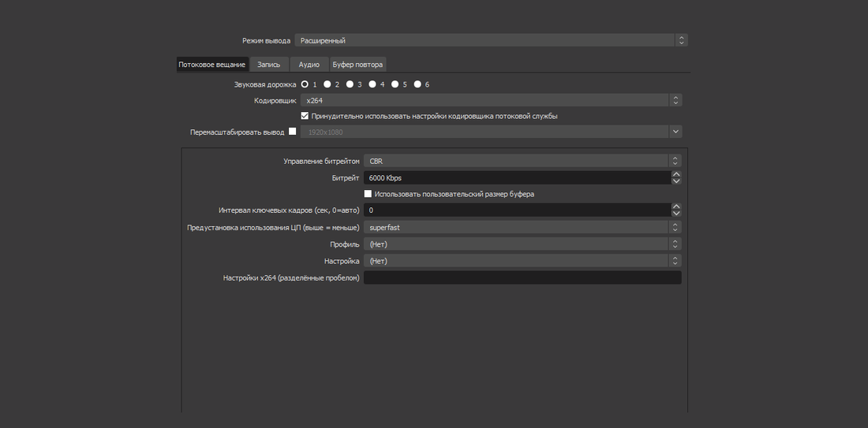Select audio track 1 radio button
This screenshot has height=428, width=868.
[x=305, y=84]
